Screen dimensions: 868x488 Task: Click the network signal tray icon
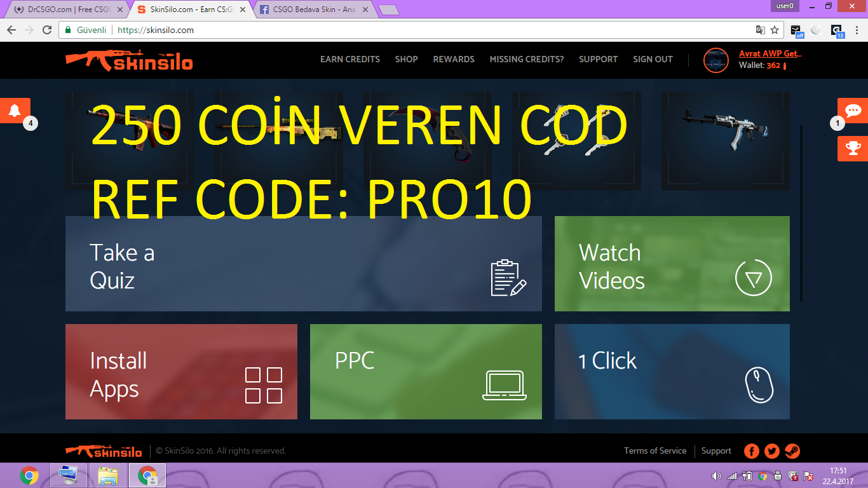click(732, 476)
